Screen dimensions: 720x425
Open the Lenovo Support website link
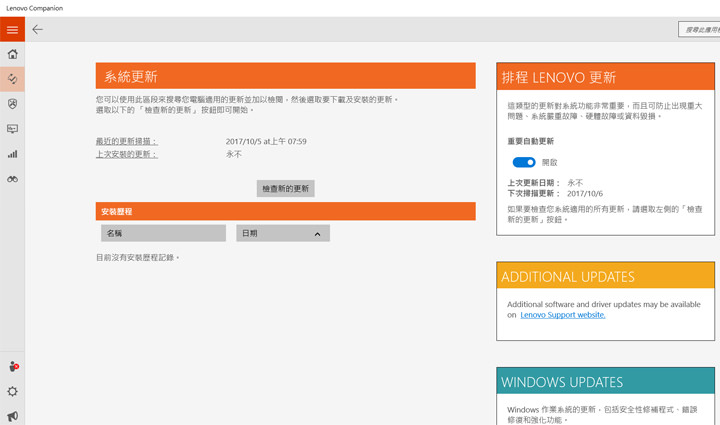tap(562, 315)
